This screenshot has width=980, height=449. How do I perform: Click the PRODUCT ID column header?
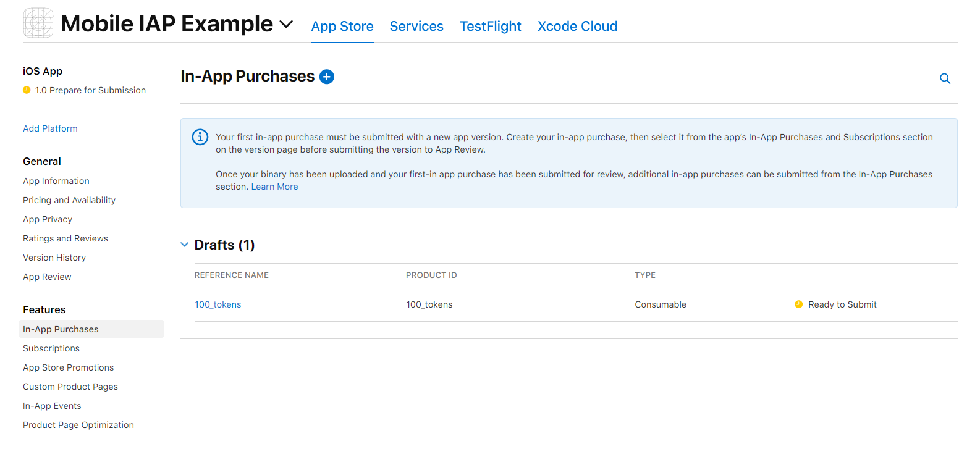pyautogui.click(x=431, y=275)
